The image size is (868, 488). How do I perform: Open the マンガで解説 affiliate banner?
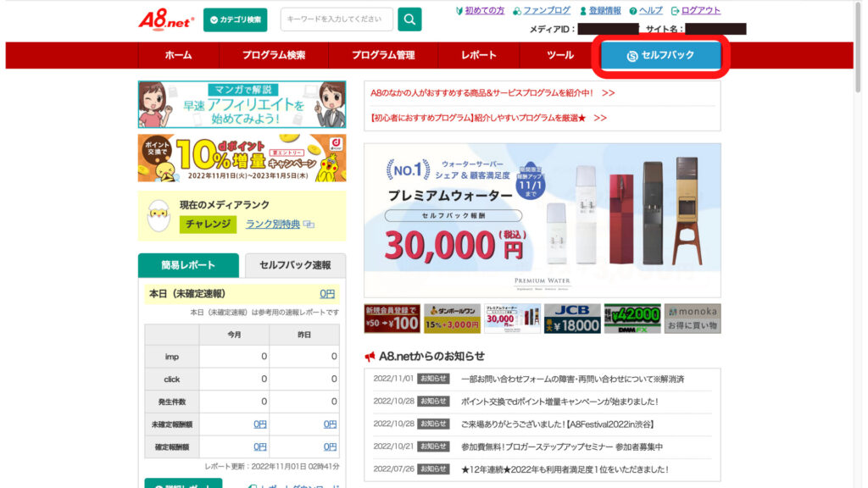pos(242,104)
